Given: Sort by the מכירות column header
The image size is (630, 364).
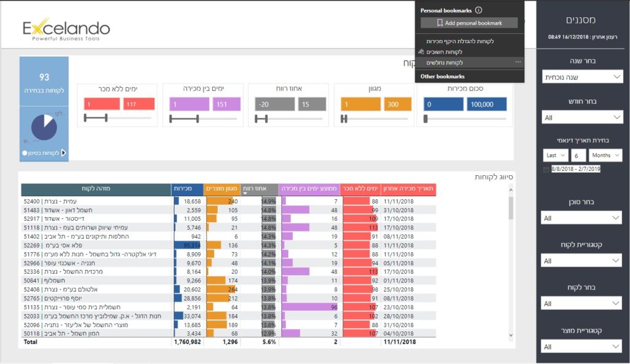Looking at the screenshot, I should [186, 189].
